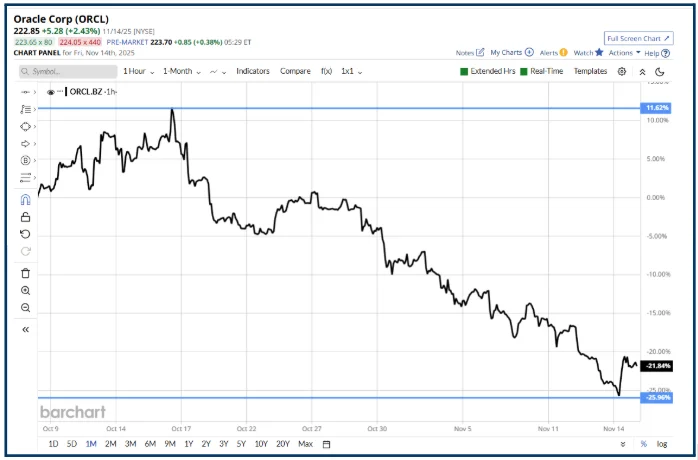Click the PRE-MARKET quote label
The width and height of the screenshot is (698, 460).
[x=127, y=42]
